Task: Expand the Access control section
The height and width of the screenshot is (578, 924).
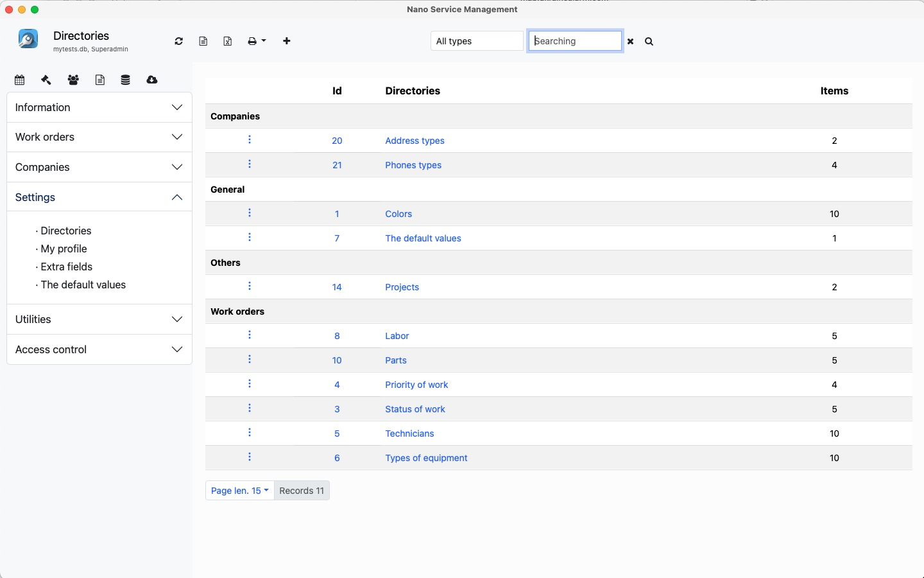Action: (99, 349)
